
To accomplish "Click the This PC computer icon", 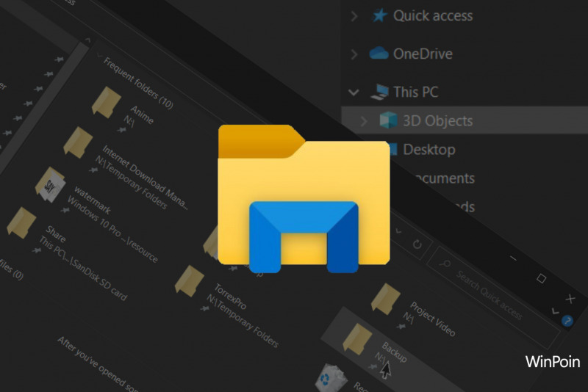I will point(379,92).
